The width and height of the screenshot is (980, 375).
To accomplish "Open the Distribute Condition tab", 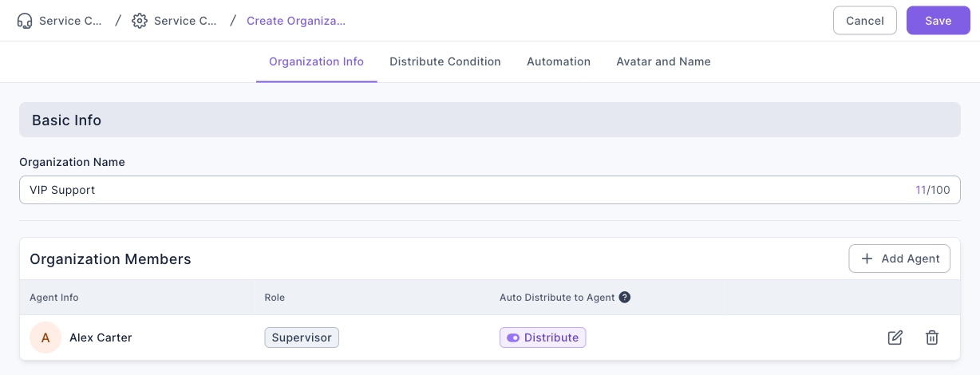I will (x=445, y=61).
